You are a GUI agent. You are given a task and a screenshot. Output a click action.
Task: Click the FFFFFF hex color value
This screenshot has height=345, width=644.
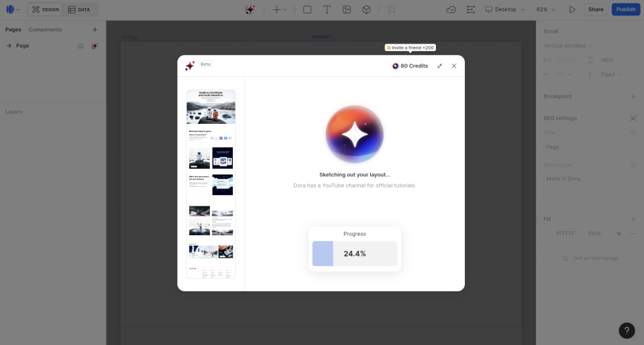[x=565, y=233]
